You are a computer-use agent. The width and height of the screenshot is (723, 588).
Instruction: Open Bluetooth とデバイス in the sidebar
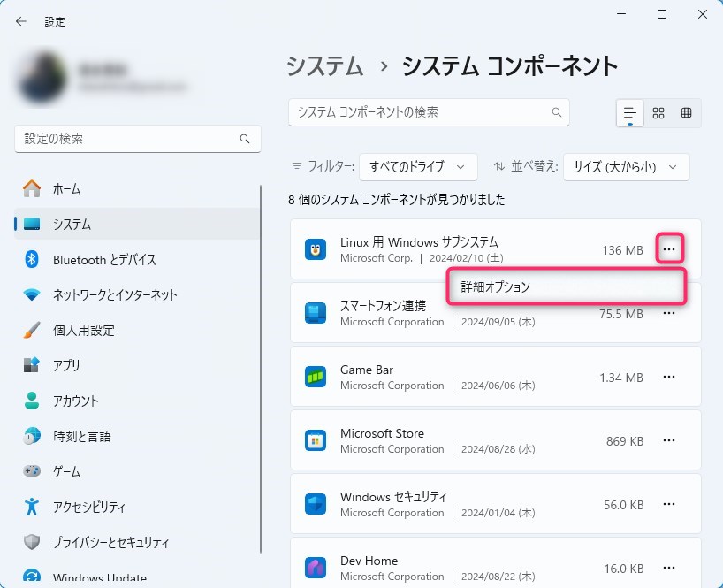pyautogui.click(x=104, y=259)
